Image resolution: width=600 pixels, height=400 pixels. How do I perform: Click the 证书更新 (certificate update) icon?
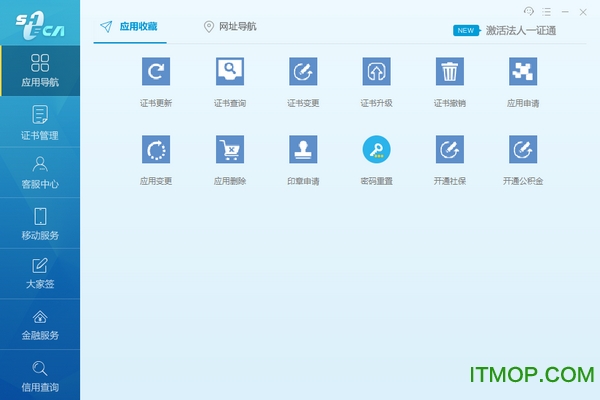[155, 71]
